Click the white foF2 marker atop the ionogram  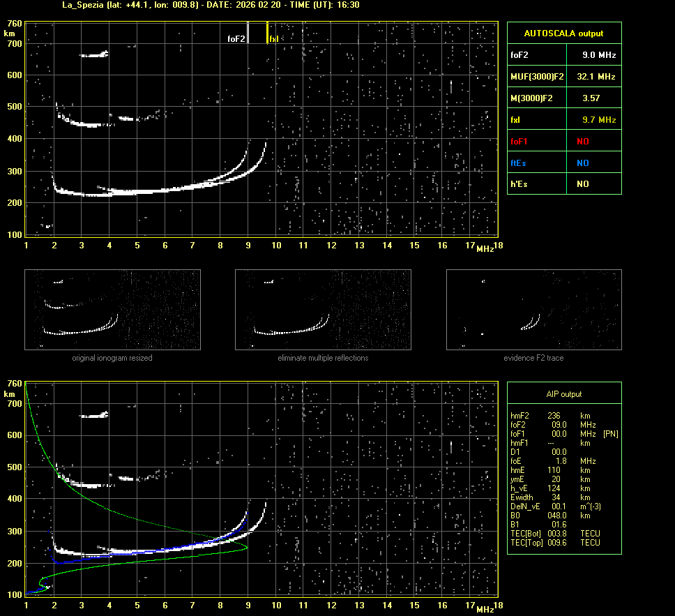point(248,33)
